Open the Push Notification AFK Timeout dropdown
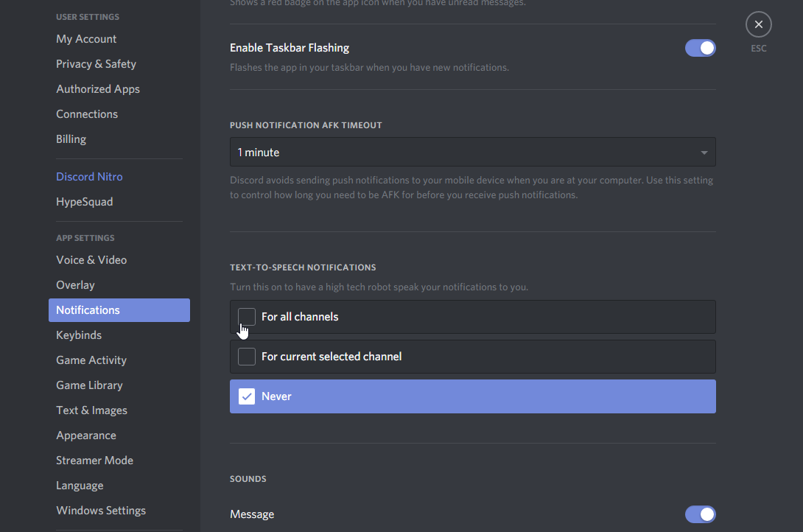The width and height of the screenshot is (803, 532). coord(472,152)
